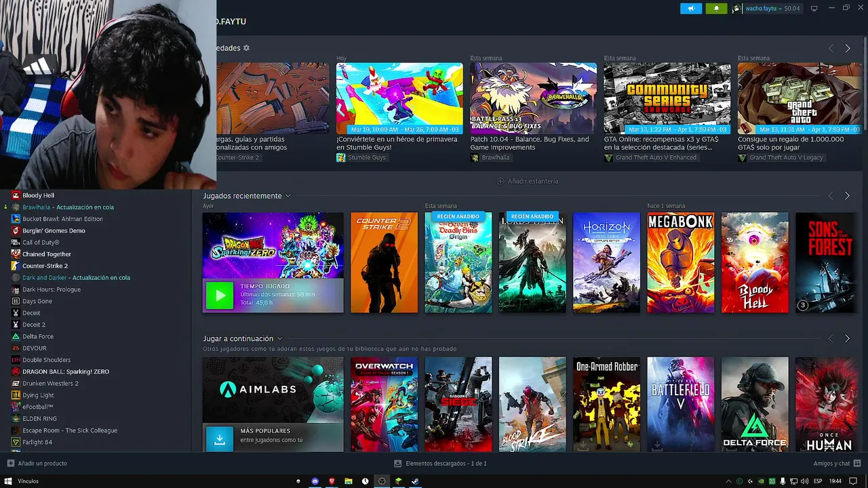Next page of Jugados recientemente shelf

pyautogui.click(x=847, y=196)
